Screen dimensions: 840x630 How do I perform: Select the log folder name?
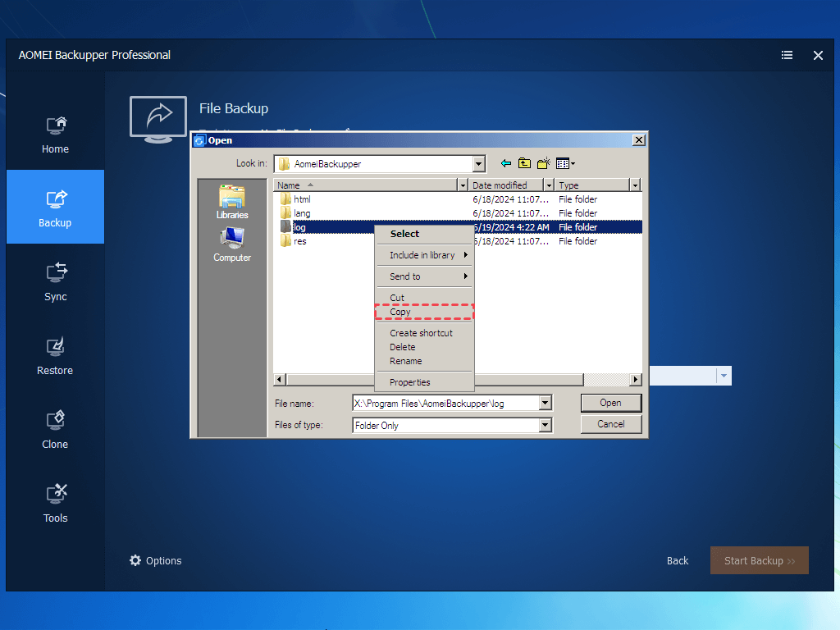[x=299, y=227]
